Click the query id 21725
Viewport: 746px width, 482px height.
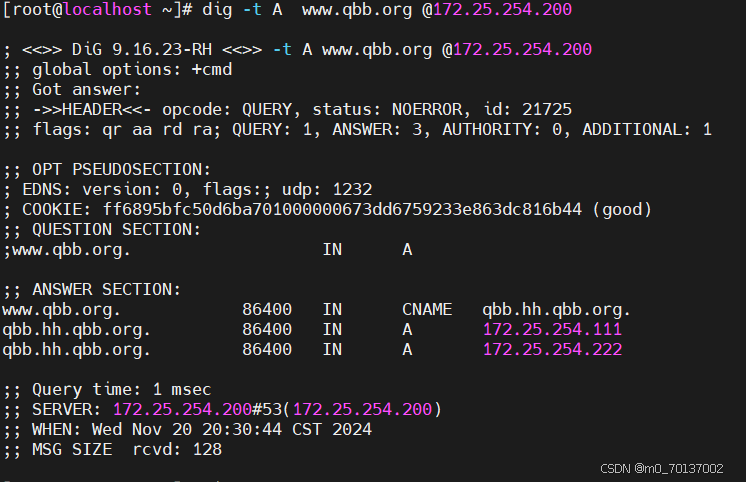point(547,109)
